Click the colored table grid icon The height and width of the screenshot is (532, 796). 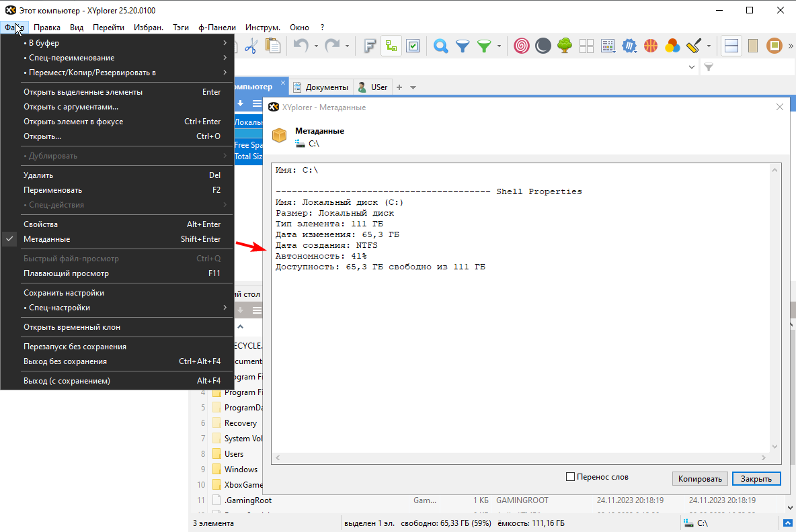[x=608, y=46]
